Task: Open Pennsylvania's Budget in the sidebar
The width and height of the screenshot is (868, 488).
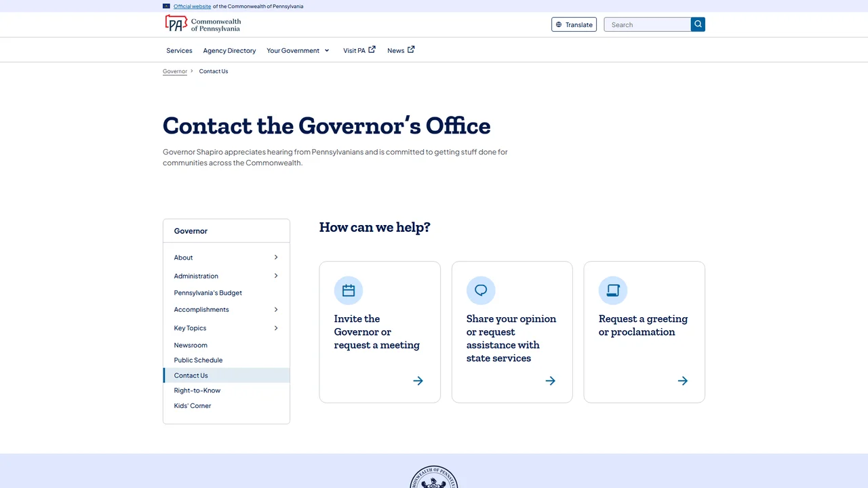Action: click(x=208, y=293)
